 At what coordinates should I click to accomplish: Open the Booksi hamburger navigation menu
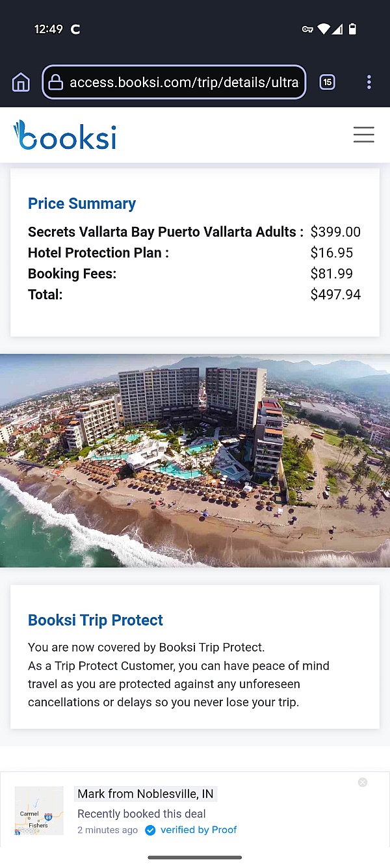(x=363, y=135)
